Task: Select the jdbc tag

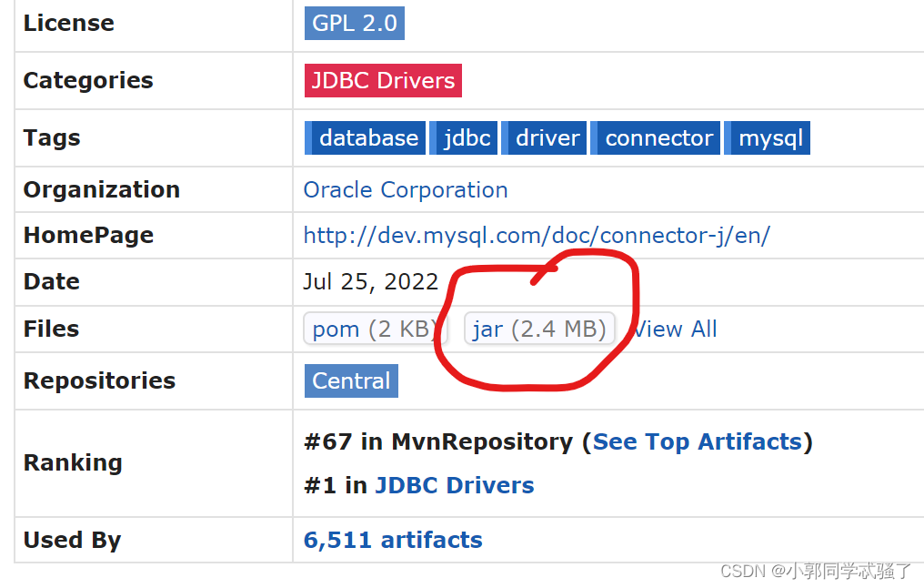Action: click(467, 138)
